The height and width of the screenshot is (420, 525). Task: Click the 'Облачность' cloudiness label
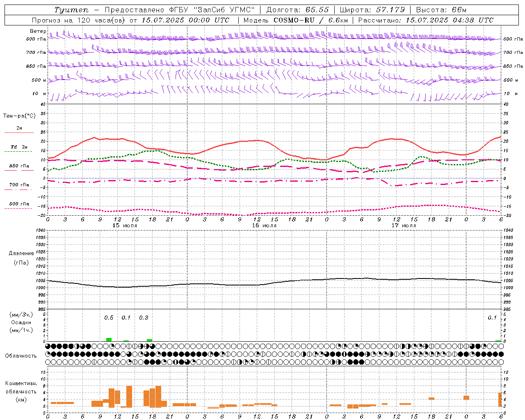21,356
